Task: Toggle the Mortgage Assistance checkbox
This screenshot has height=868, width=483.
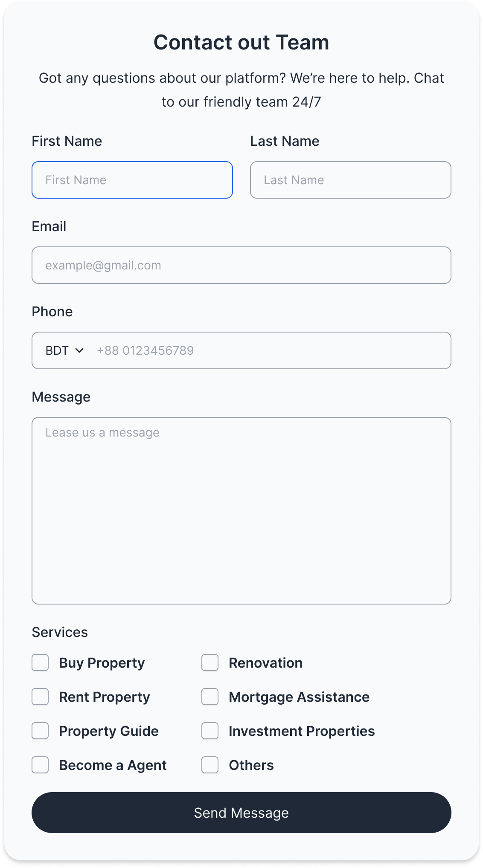Action: pyautogui.click(x=210, y=697)
